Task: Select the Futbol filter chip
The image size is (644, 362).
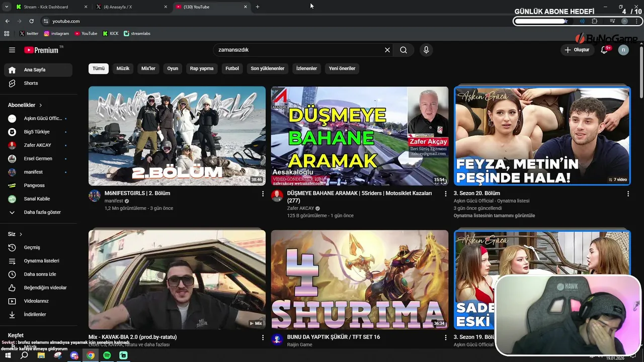Action: 232,68
